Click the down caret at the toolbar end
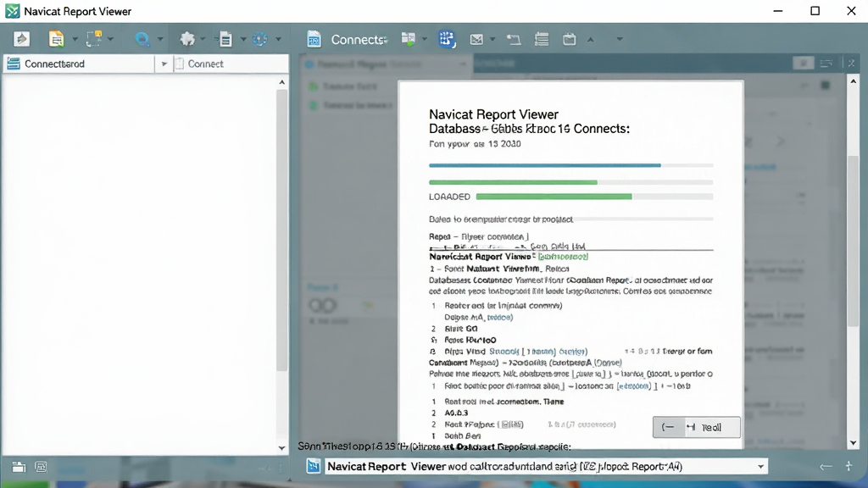This screenshot has width=868, height=488. coord(620,39)
